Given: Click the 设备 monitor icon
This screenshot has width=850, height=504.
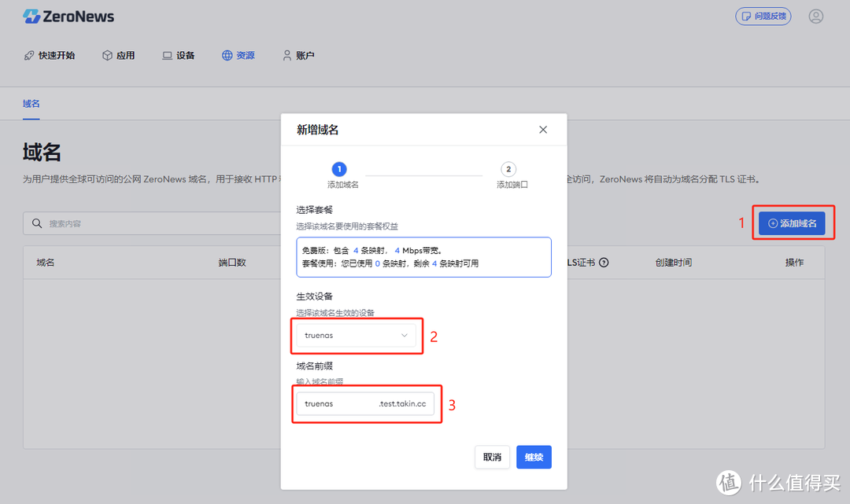Looking at the screenshot, I should 167,55.
